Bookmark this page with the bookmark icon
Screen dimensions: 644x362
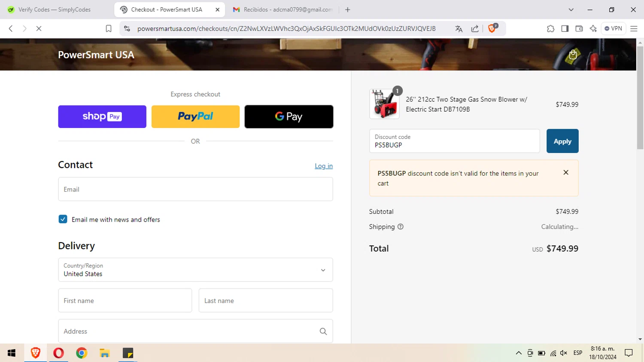tap(109, 29)
